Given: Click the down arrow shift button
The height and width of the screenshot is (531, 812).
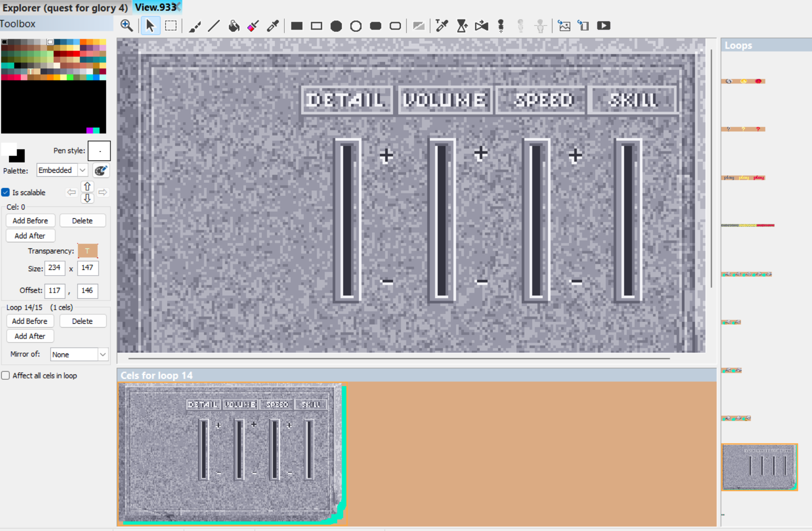Looking at the screenshot, I should point(87,198).
